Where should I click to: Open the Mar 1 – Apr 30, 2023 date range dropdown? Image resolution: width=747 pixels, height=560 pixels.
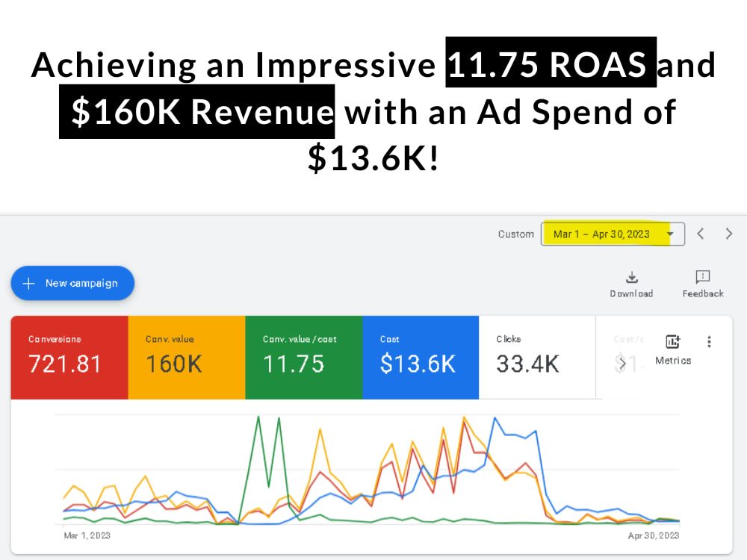[613, 234]
